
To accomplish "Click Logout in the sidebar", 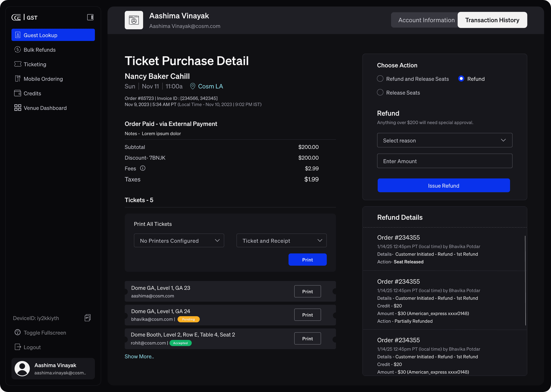I will coord(32,347).
